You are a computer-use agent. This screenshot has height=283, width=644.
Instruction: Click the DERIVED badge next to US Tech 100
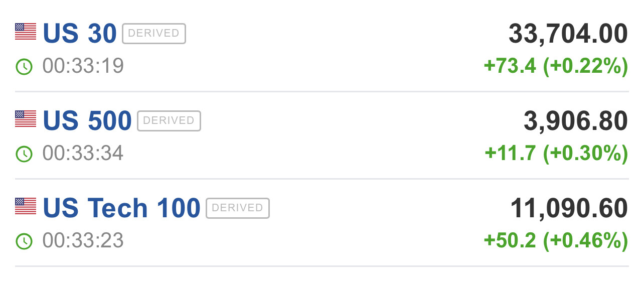pyautogui.click(x=238, y=208)
